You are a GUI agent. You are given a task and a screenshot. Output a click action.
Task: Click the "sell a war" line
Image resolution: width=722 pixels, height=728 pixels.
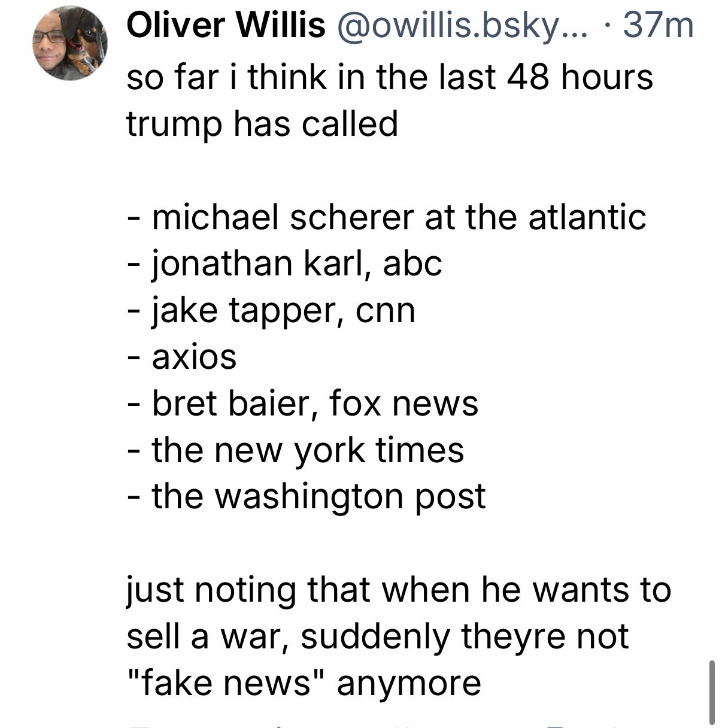point(377,636)
